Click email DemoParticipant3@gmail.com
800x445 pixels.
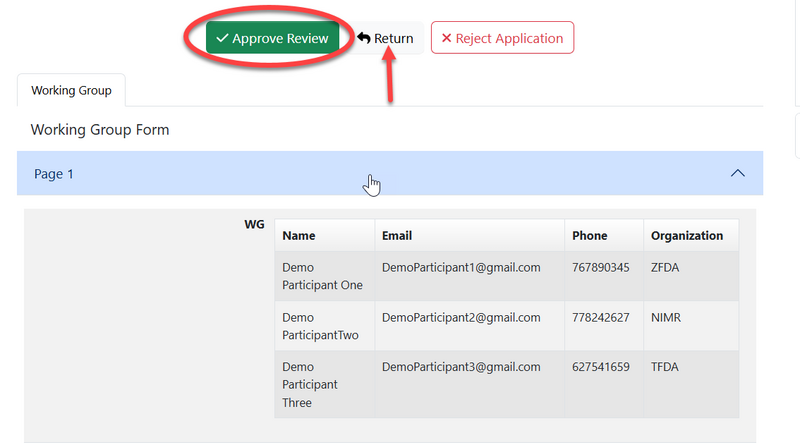pos(461,367)
